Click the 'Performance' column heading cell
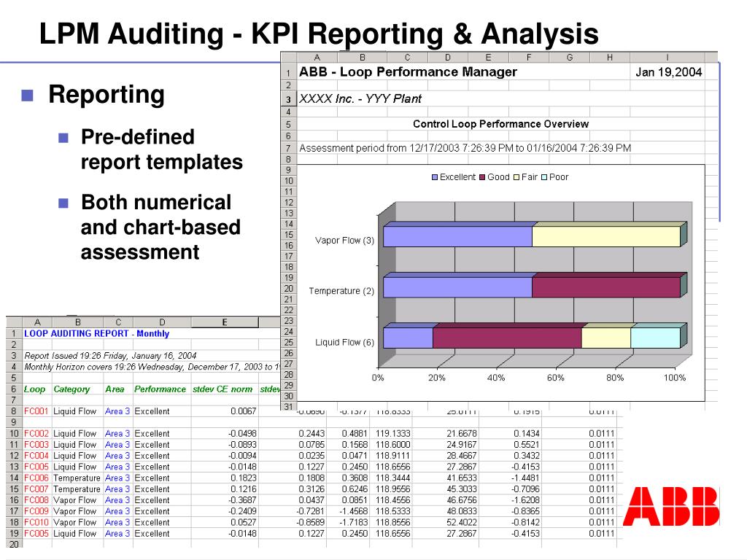Screen dimensions: 747x560 (160, 389)
